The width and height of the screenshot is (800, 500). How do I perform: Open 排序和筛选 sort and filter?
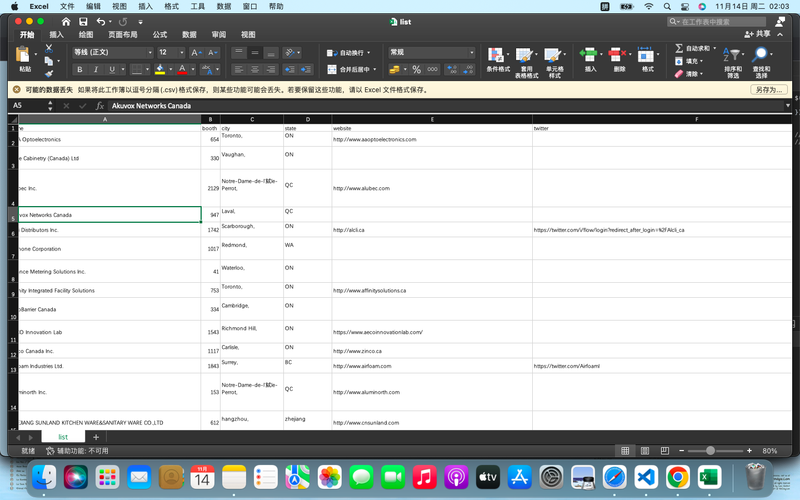[731, 55]
